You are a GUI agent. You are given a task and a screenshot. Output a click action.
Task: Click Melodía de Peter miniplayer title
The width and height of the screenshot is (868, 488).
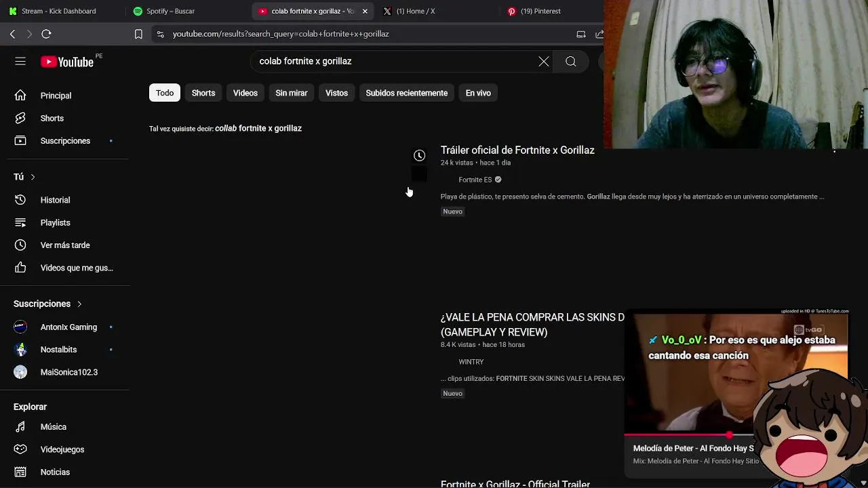click(693, 448)
